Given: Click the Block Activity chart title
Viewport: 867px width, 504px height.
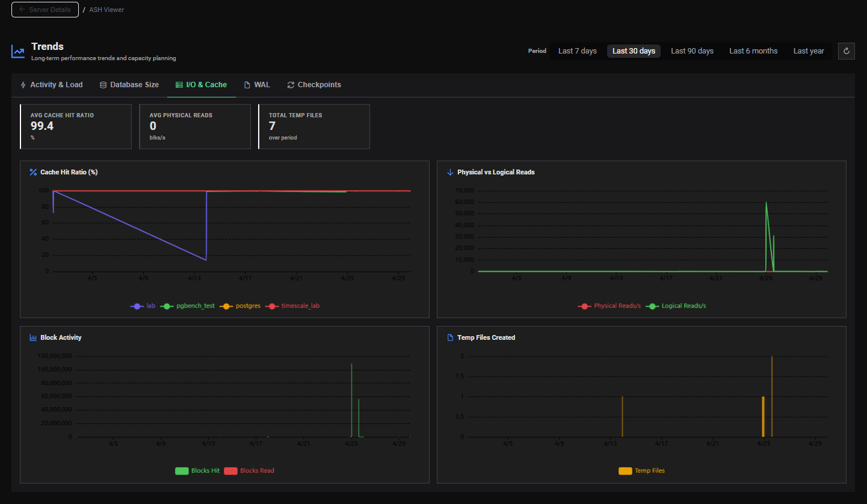Looking at the screenshot, I should click(x=61, y=337).
